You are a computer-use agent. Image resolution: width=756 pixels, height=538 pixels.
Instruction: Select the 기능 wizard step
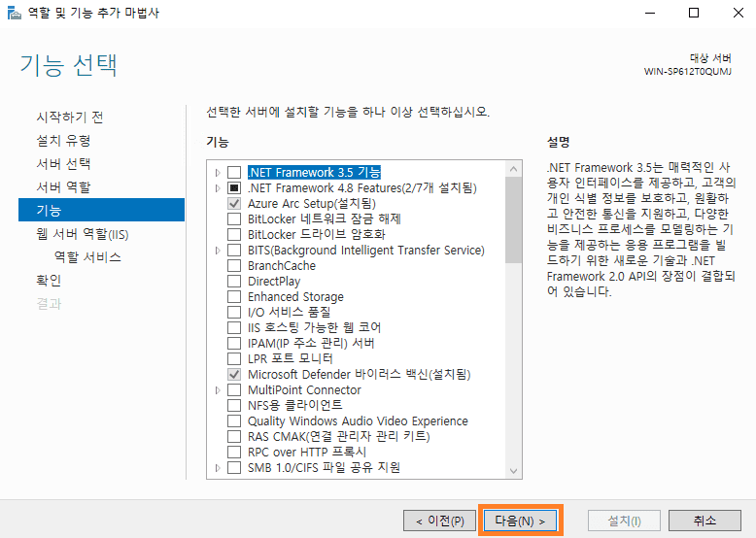pyautogui.click(x=101, y=210)
